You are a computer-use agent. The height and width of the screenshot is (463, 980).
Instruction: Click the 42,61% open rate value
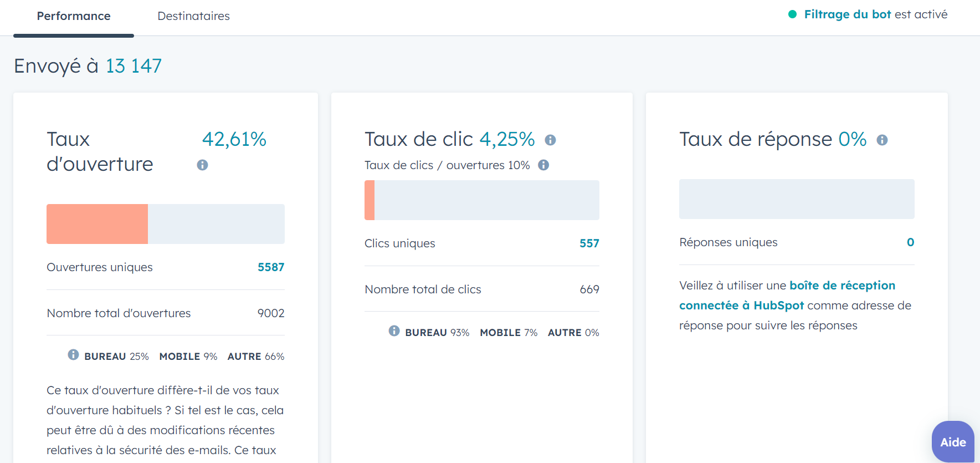coord(234,139)
